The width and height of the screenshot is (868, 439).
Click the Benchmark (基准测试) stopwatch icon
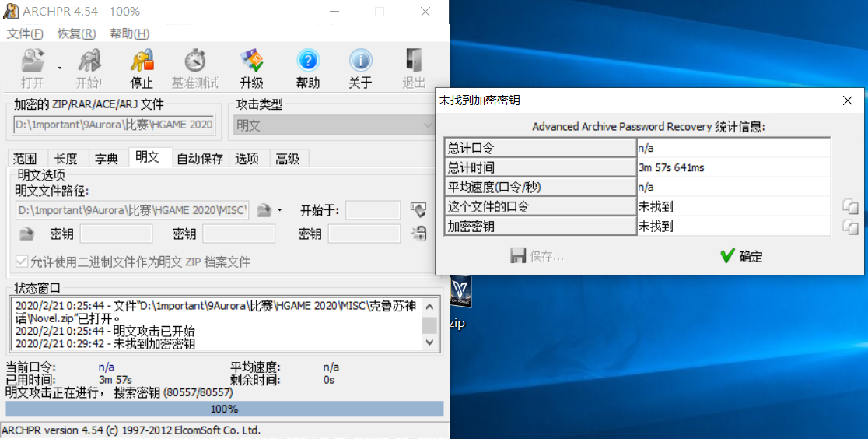(x=195, y=61)
